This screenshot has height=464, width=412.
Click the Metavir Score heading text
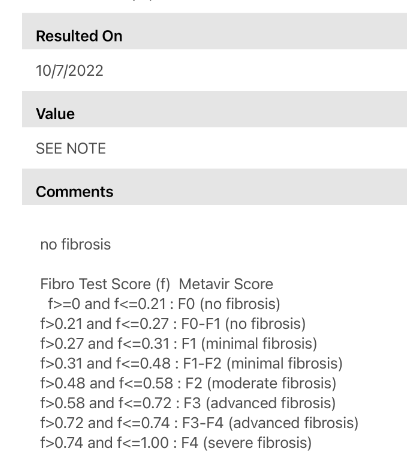tap(226, 284)
